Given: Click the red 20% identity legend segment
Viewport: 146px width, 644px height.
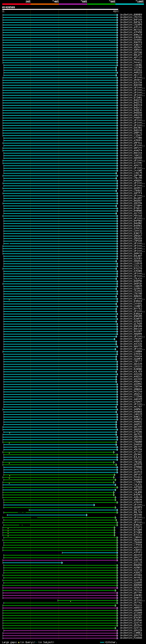Looking at the screenshot, I should tap(16, 4).
